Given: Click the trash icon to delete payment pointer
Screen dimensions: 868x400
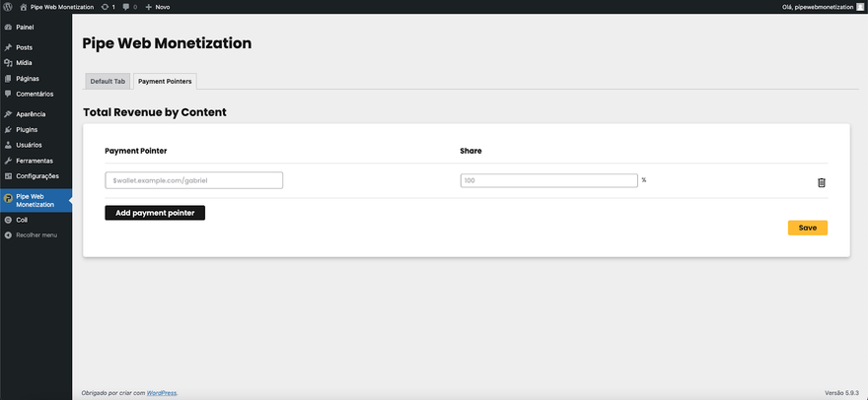Looking at the screenshot, I should click(x=821, y=182).
